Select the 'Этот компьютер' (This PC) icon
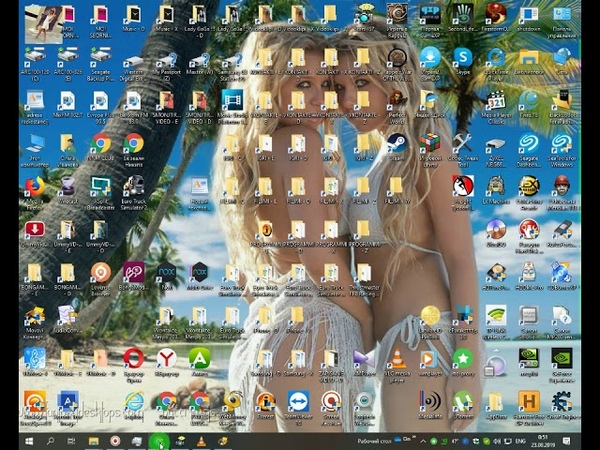This screenshot has width=600, height=450. (x=34, y=143)
